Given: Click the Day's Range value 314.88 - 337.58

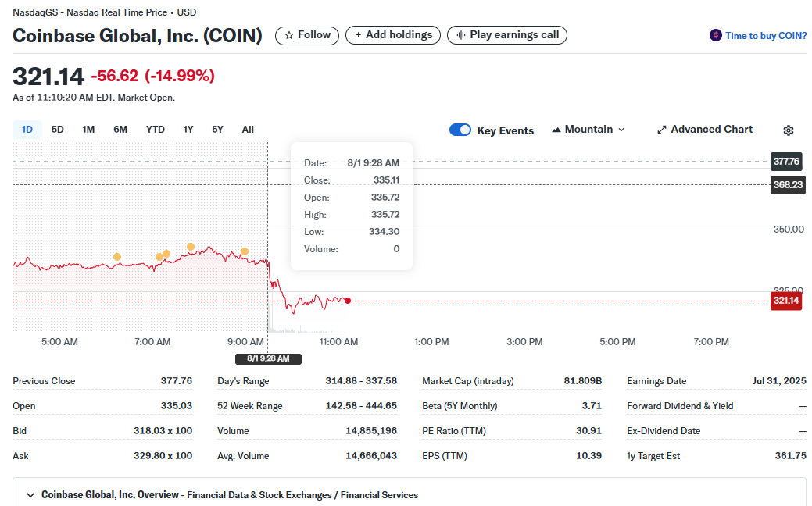Looking at the screenshot, I should tap(361, 381).
